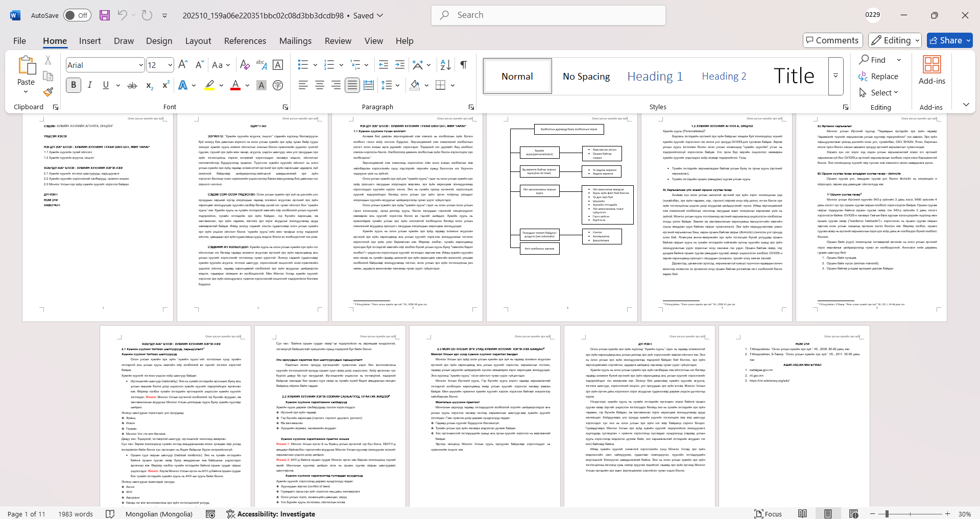The image size is (980, 519).
Task: Open the Add-ins panel
Action: (x=931, y=70)
